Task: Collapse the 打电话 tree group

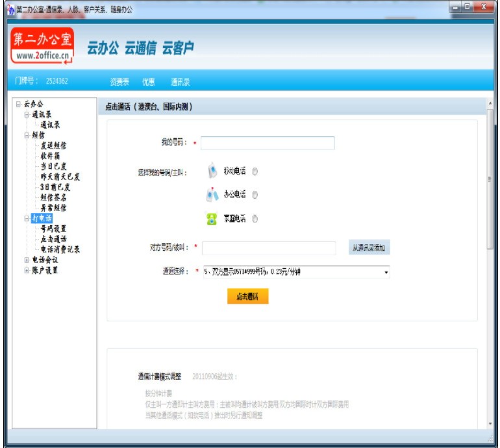Action: pos(27,218)
